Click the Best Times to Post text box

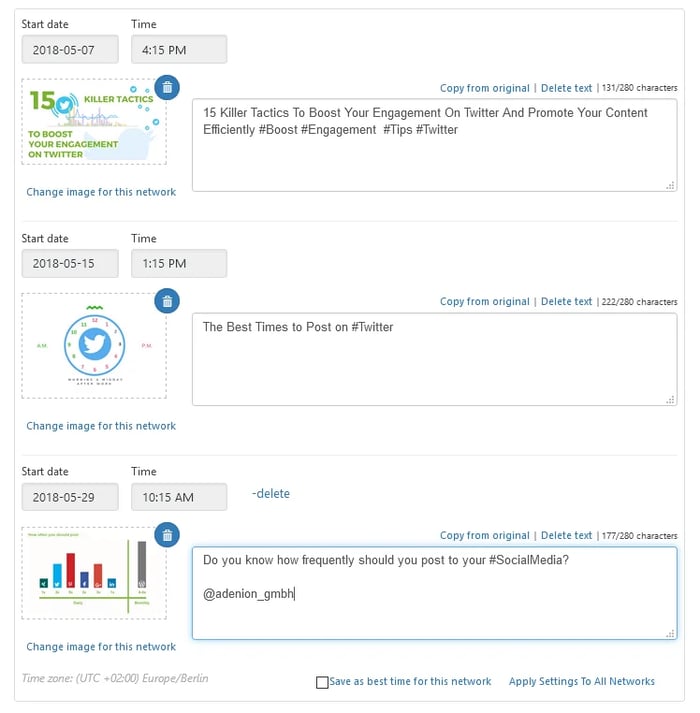point(434,360)
